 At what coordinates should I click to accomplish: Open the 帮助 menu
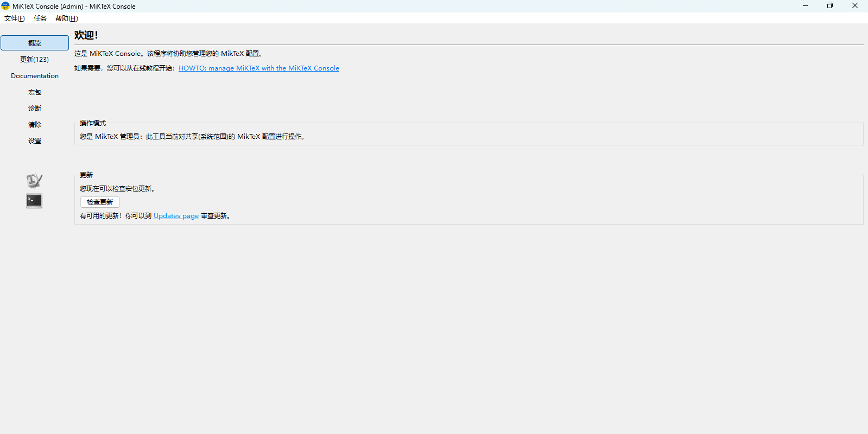[66, 18]
